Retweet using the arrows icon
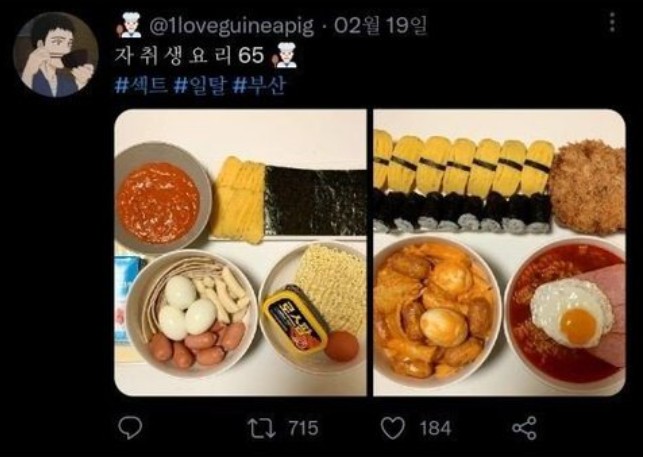This screenshot has height=457, width=645. point(263,428)
